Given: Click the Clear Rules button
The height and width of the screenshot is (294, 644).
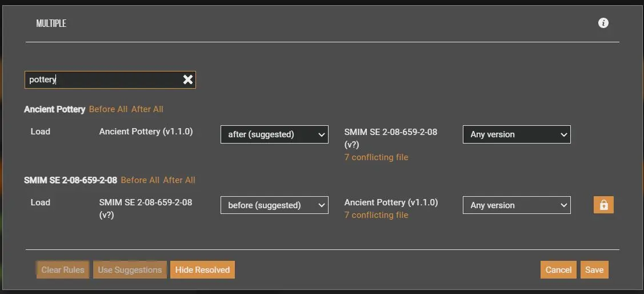Looking at the screenshot, I should [x=63, y=270].
